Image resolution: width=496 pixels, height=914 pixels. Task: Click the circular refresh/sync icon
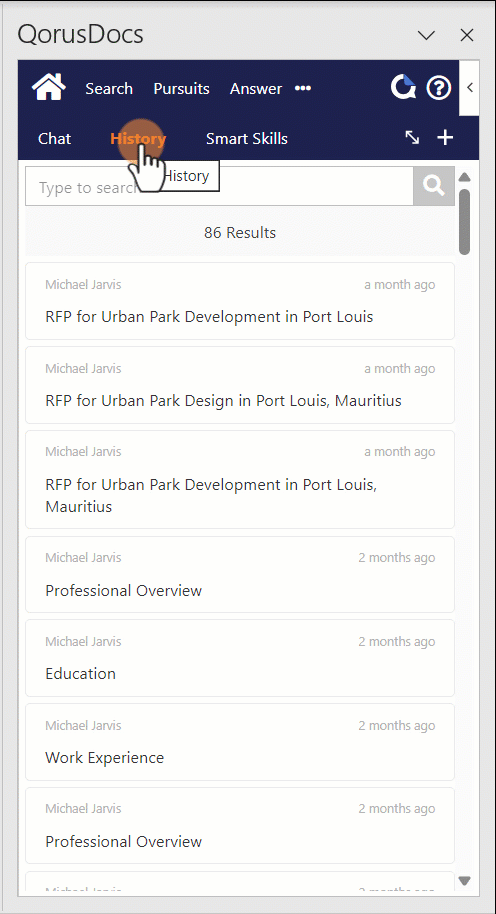pos(403,88)
